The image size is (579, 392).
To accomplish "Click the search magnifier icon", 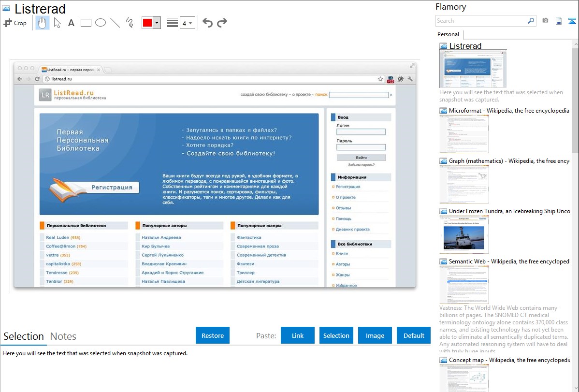I will (531, 21).
